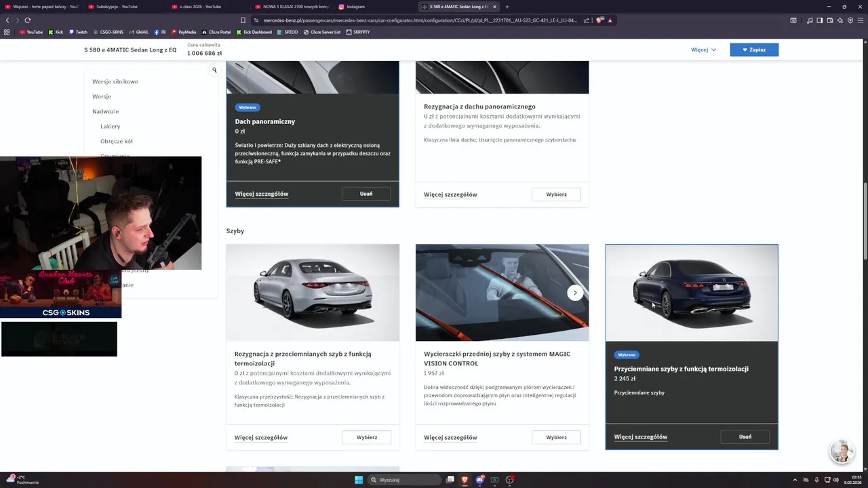This screenshot has width=868, height=488.
Task: Switch to the Instagram tab
Action: point(372,7)
